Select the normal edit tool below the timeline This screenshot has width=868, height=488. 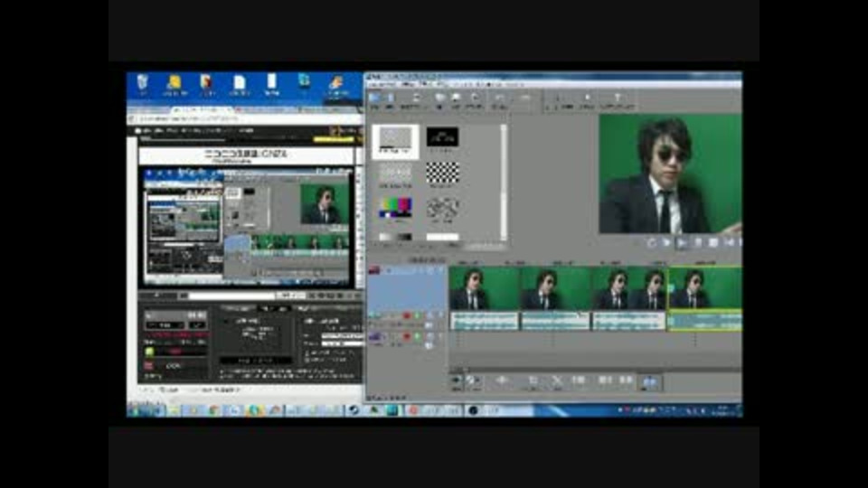(x=456, y=380)
